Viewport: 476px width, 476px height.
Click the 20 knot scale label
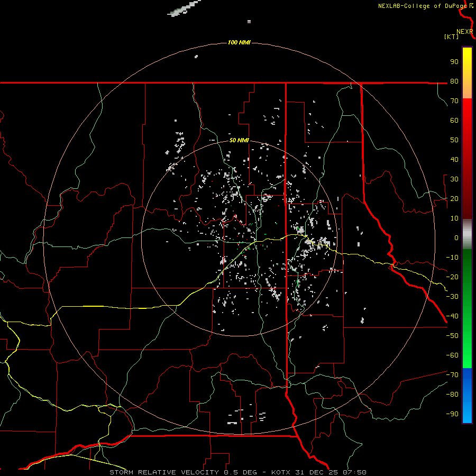point(454,199)
